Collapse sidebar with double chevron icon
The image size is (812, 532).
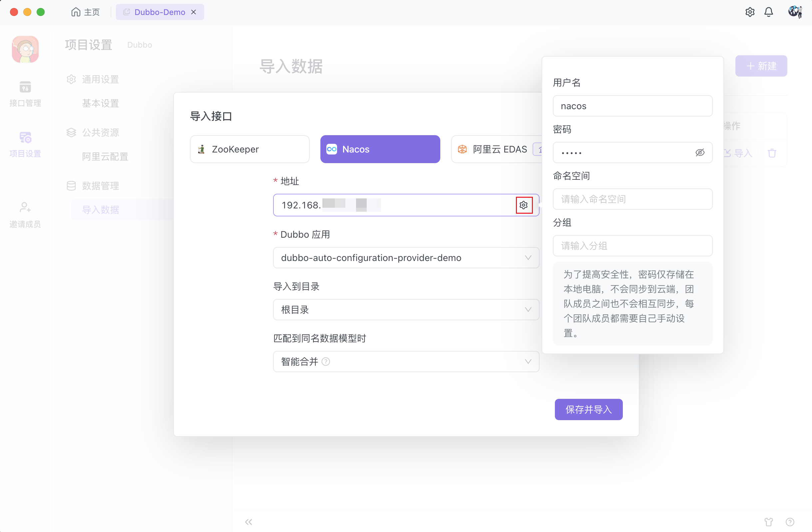tap(248, 522)
